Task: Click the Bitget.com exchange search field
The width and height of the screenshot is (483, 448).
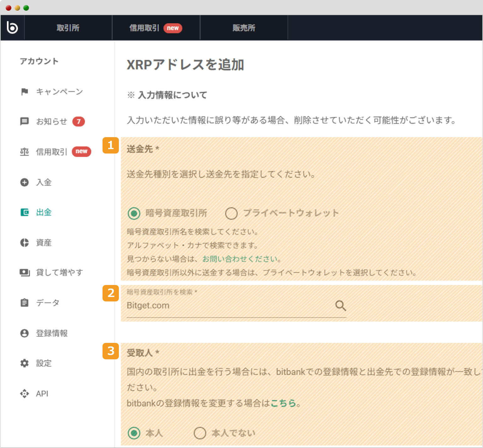Action: point(189,305)
